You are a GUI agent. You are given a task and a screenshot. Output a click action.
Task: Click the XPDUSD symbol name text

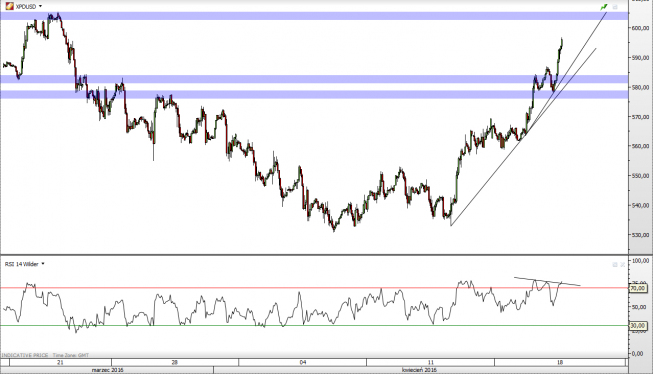click(x=26, y=6)
